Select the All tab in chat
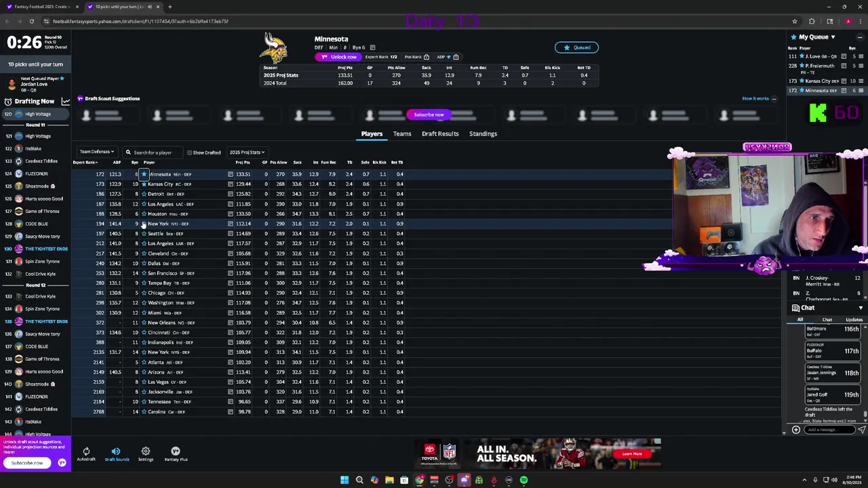868x488 pixels. click(x=800, y=319)
